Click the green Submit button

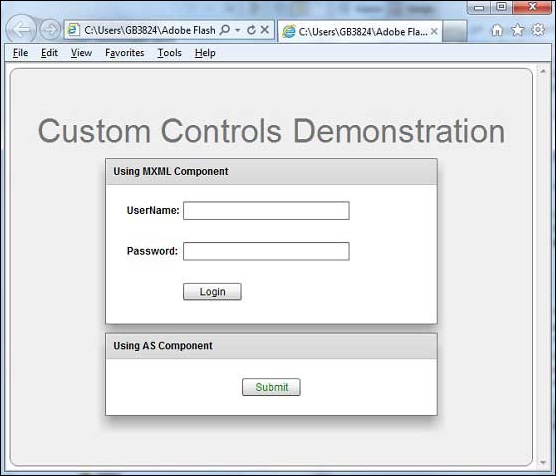point(271,387)
